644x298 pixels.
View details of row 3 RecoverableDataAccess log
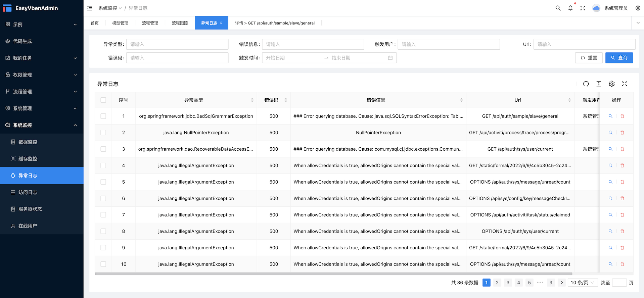pyautogui.click(x=610, y=149)
